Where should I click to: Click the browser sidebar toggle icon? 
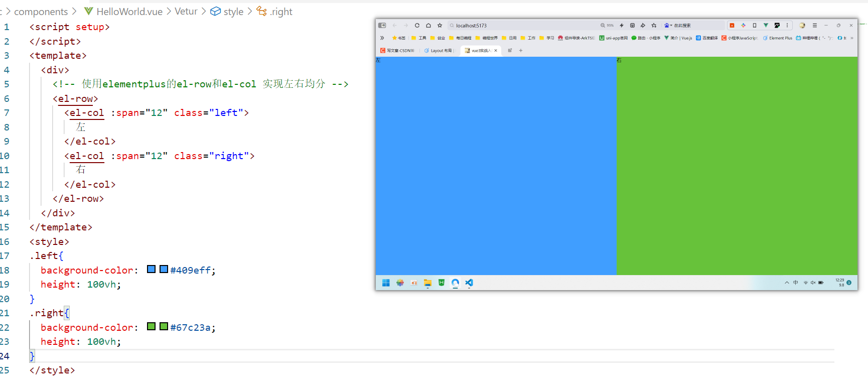[382, 25]
